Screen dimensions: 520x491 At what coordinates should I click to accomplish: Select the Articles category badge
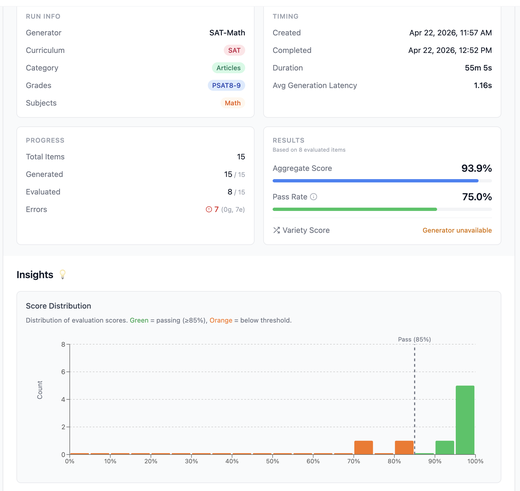point(228,68)
